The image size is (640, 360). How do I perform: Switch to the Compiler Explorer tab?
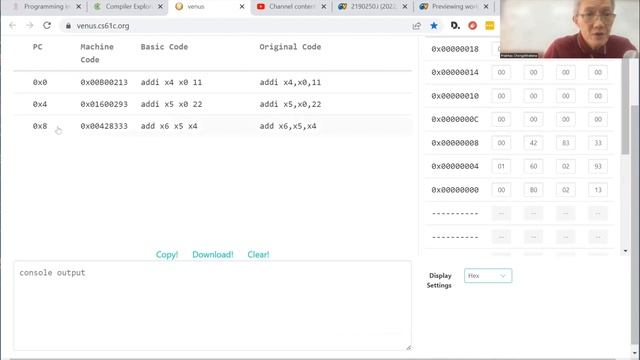click(x=127, y=7)
